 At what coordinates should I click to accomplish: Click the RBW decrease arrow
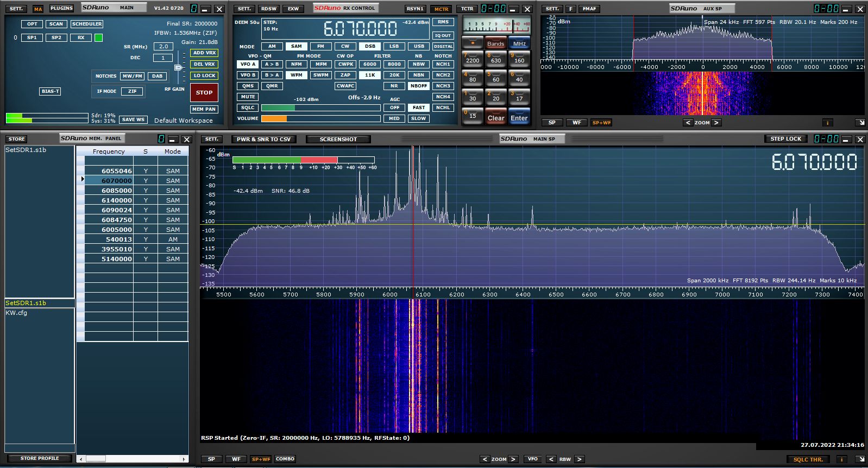point(551,459)
